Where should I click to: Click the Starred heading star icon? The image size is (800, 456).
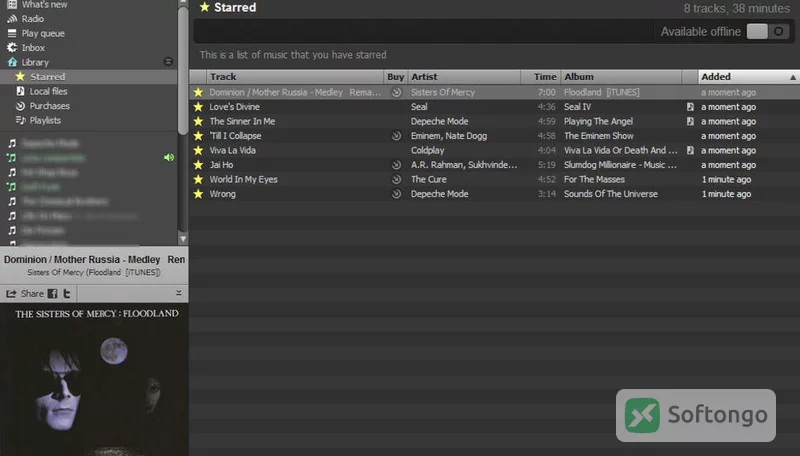point(205,7)
